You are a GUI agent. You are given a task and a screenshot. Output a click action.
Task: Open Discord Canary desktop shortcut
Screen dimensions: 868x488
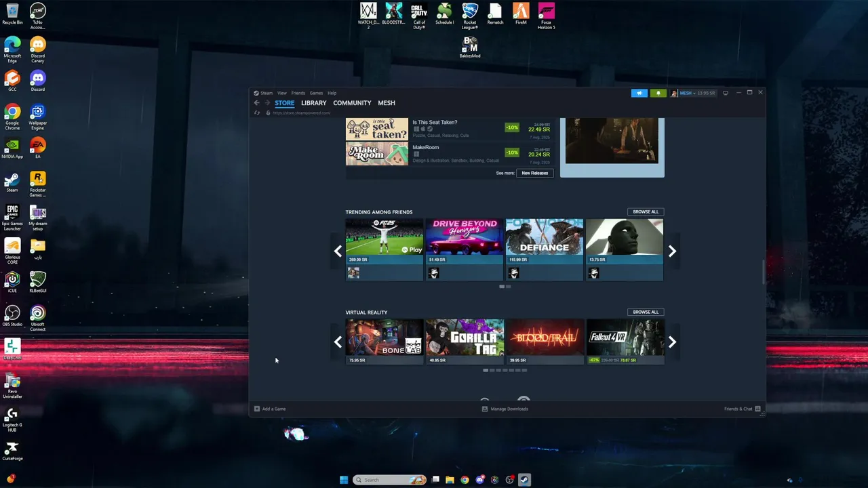click(x=38, y=50)
